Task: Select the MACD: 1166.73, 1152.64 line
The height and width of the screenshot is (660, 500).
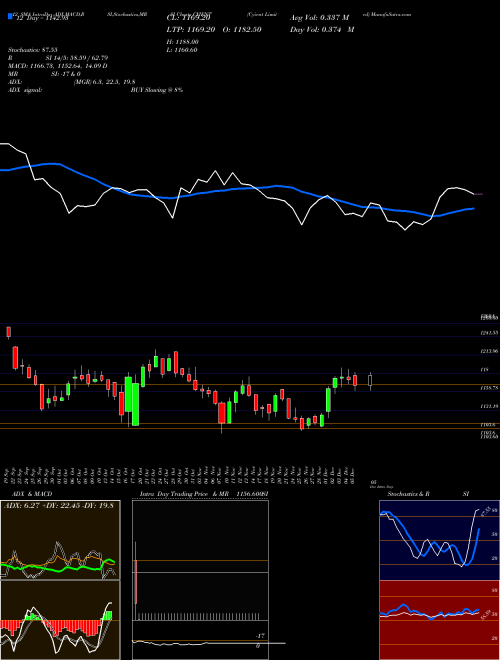Action: [58, 66]
